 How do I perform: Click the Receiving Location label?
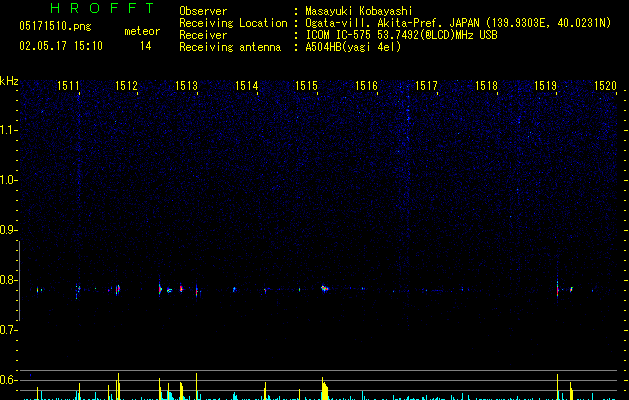233,23
